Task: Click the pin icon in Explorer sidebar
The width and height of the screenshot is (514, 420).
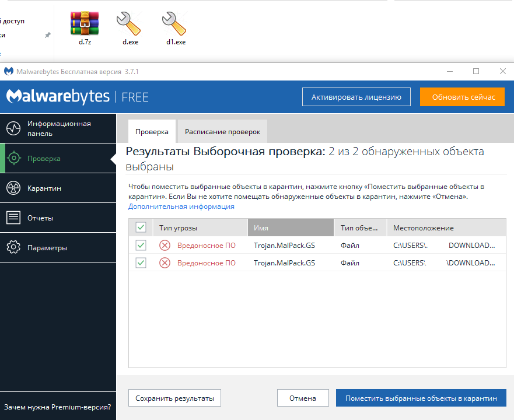Action: coord(48,35)
